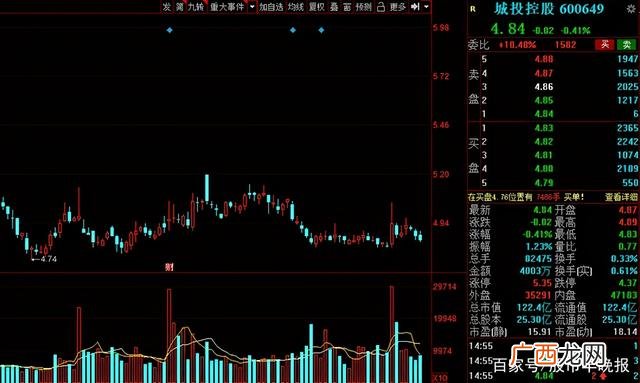Select sell level 4 price 4.87
Screen dimensions: 640x383
[x=544, y=73]
